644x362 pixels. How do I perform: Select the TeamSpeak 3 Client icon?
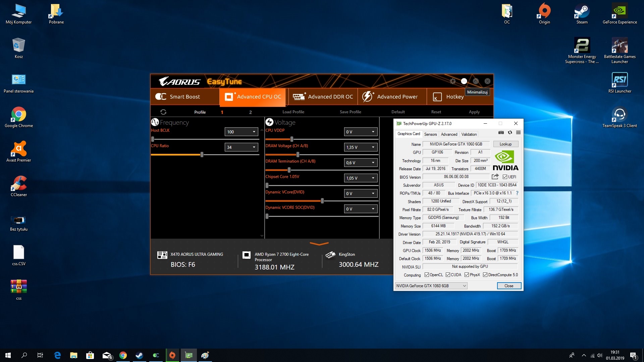pyautogui.click(x=620, y=117)
